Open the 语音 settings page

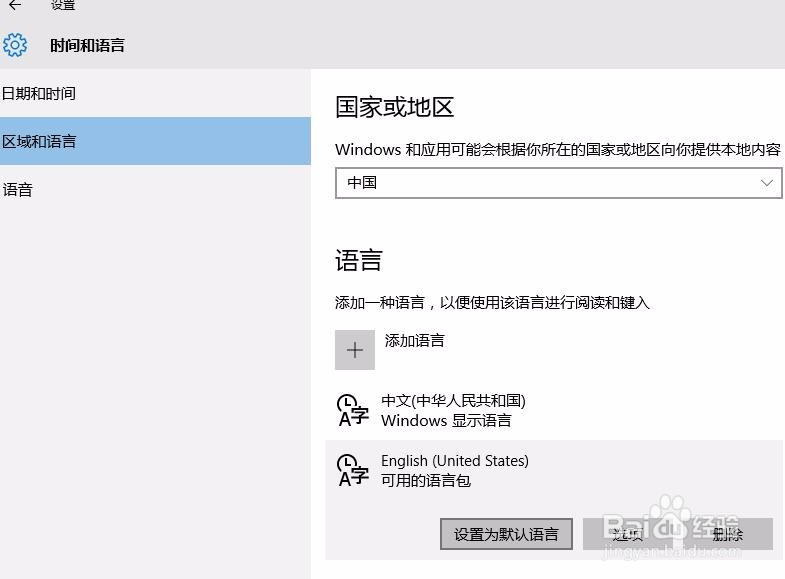155,190
